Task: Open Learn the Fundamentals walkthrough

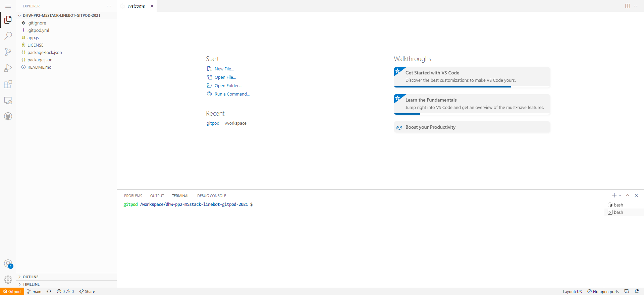Action: click(472, 104)
